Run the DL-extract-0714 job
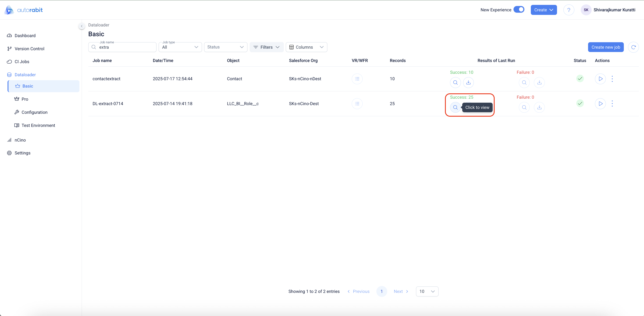Image resolution: width=644 pixels, height=316 pixels. [x=600, y=103]
